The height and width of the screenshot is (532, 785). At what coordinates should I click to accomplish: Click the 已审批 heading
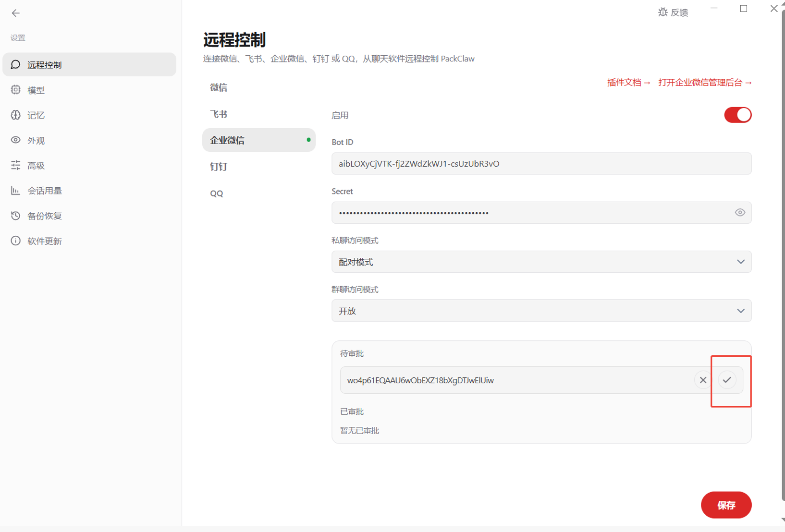click(x=352, y=411)
